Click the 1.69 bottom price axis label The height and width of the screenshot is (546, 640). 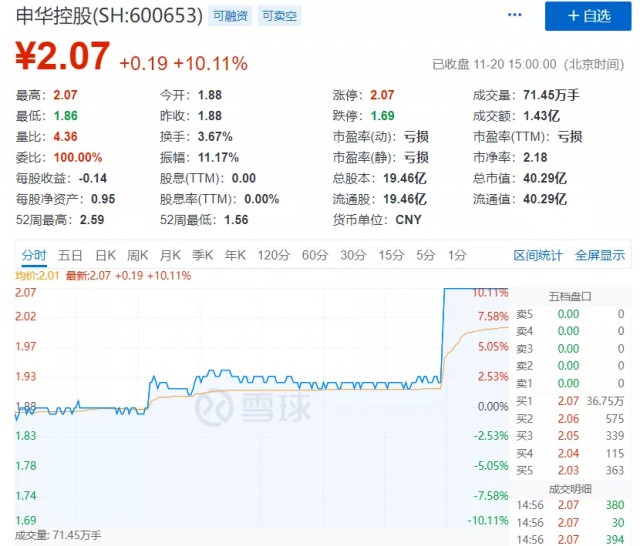pos(26,521)
